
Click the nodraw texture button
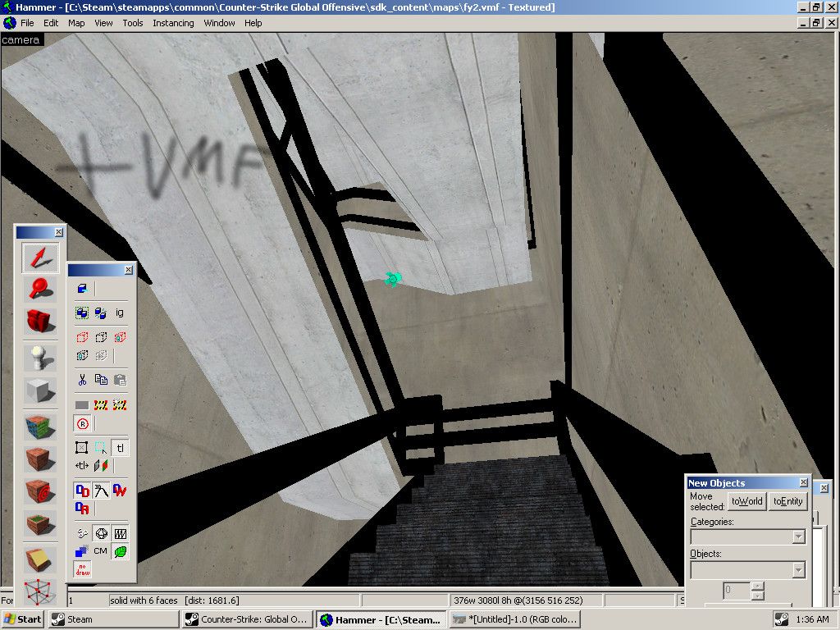(x=82, y=568)
